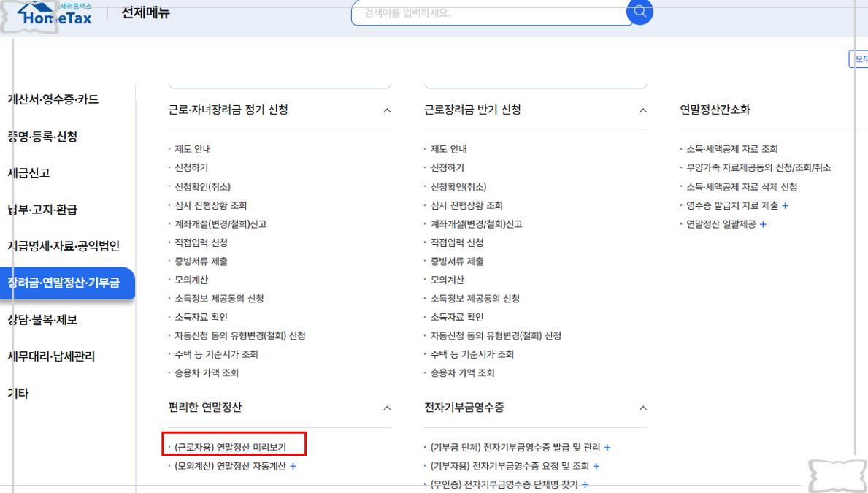
Task: Open (기부자용) 전자기부금영수증 요청 및 조회
Action: click(510, 466)
